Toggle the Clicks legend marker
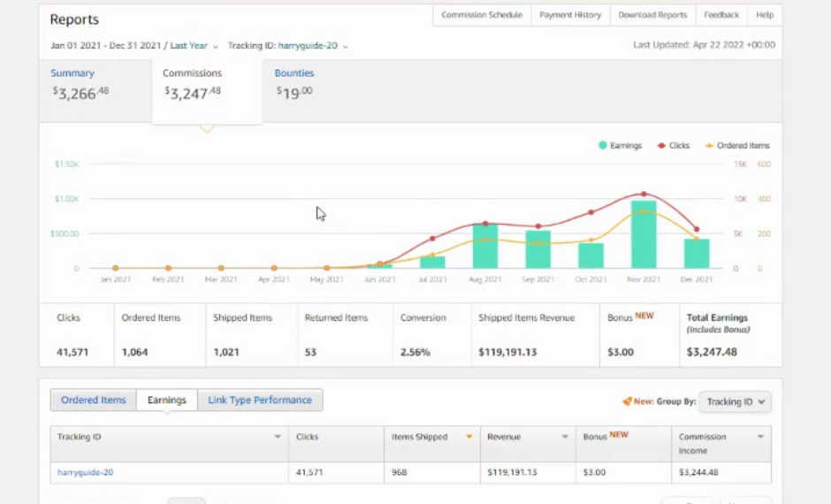The width and height of the screenshot is (831, 504). coord(661,145)
